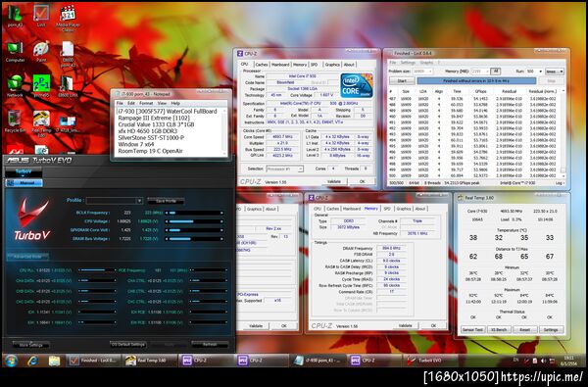Viewport: 588px width, 387px height.
Task: Open the Format menu in Notepad
Action: [x=146, y=103]
